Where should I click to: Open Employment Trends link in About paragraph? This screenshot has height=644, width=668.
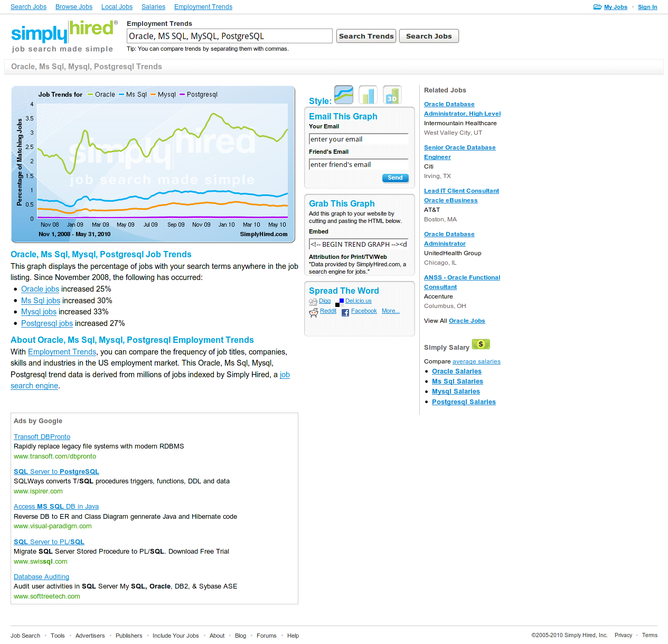click(62, 352)
